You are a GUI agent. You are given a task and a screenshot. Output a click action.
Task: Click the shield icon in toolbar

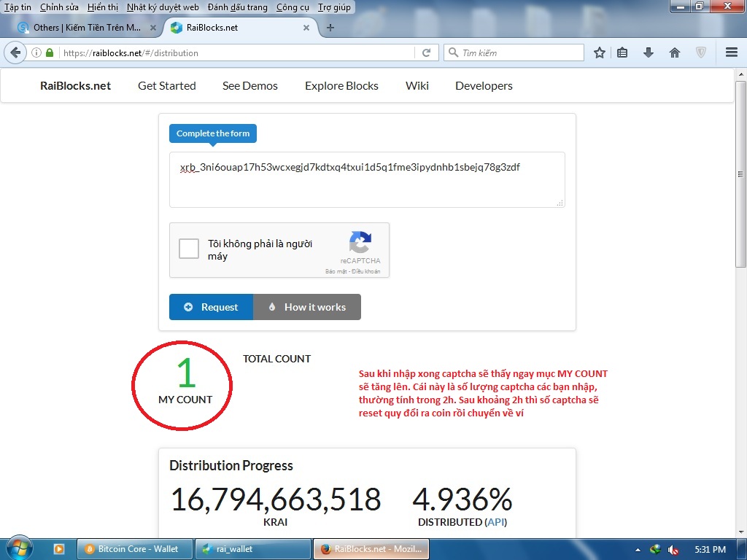click(x=701, y=52)
